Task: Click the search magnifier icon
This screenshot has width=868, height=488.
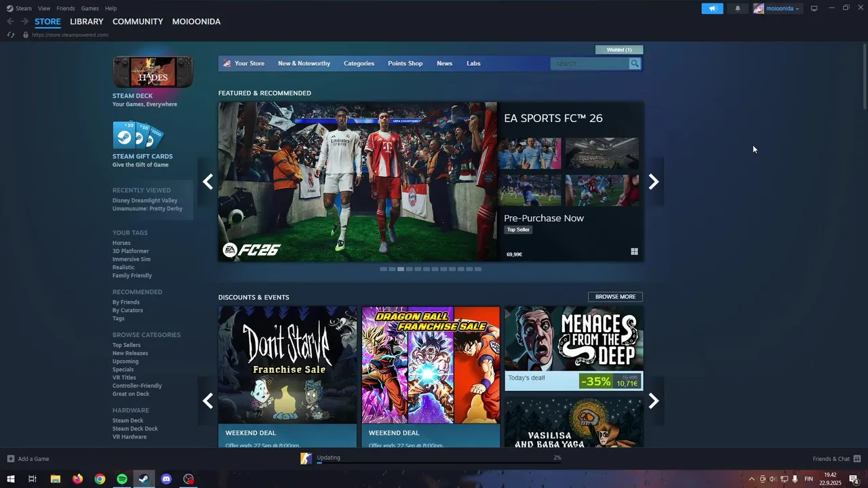Action: (635, 64)
